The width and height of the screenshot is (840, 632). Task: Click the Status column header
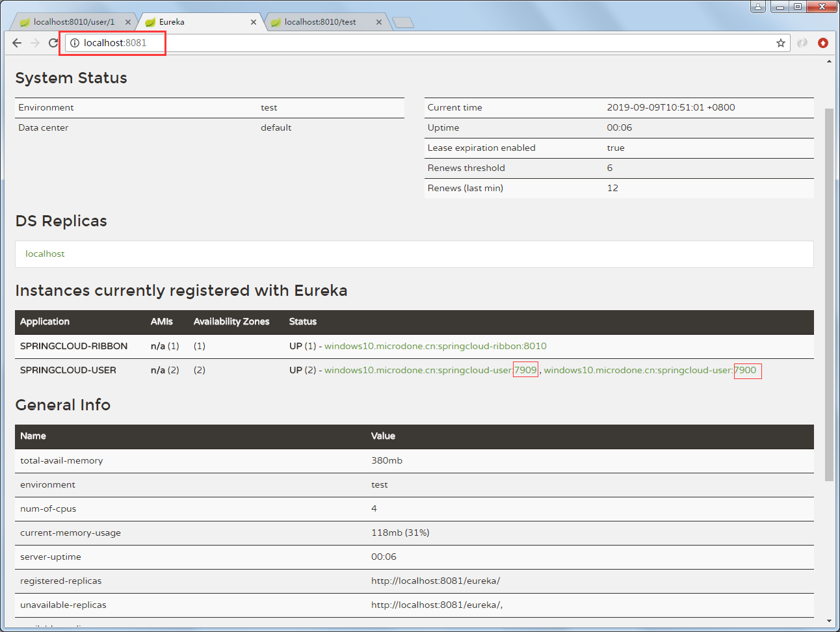point(303,322)
